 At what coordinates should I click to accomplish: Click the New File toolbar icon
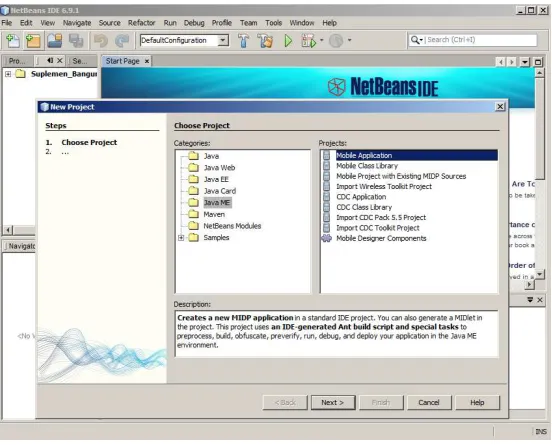coord(13,40)
